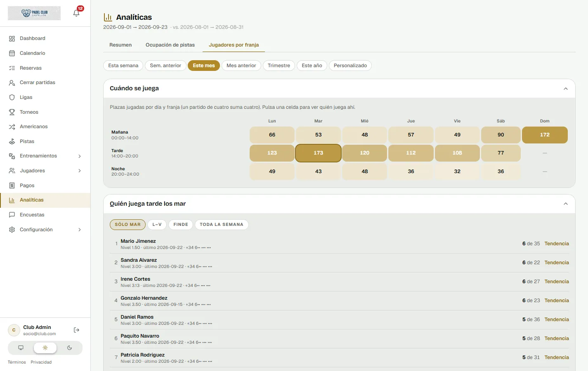The image size is (588, 371).
Task: Click the Configuración gear icon
Action: (x=12, y=230)
